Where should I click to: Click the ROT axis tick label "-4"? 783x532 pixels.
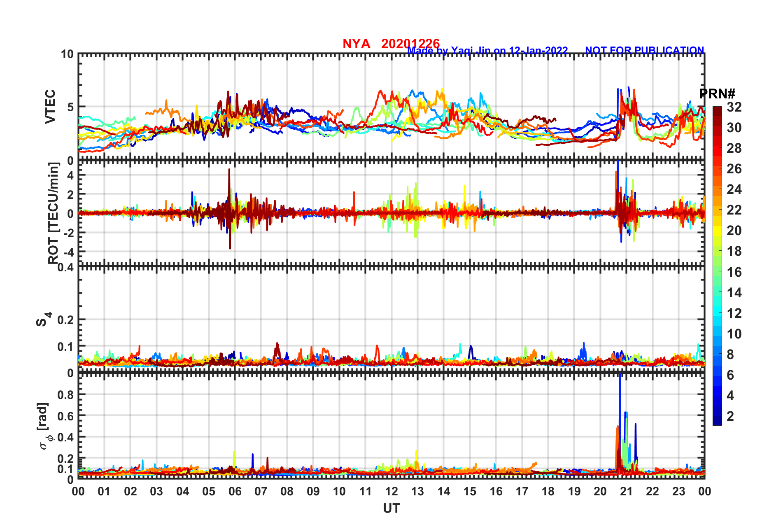pos(68,252)
